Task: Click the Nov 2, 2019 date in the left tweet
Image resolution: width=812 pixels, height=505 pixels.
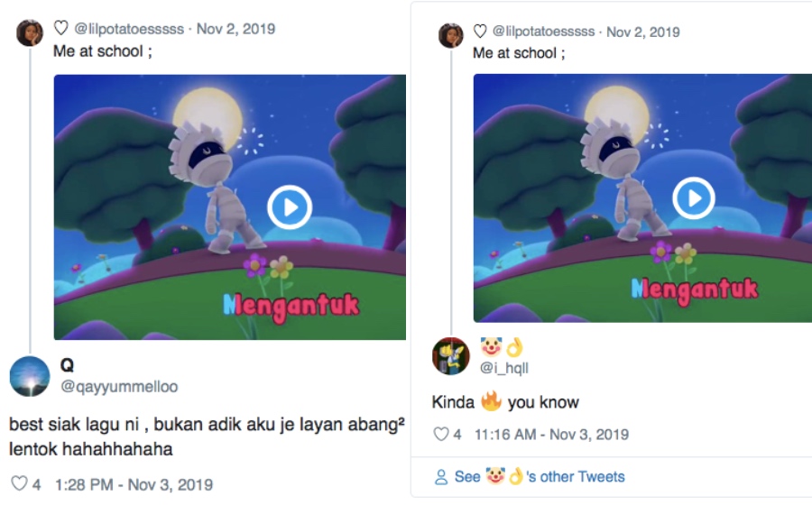Action: (x=235, y=29)
